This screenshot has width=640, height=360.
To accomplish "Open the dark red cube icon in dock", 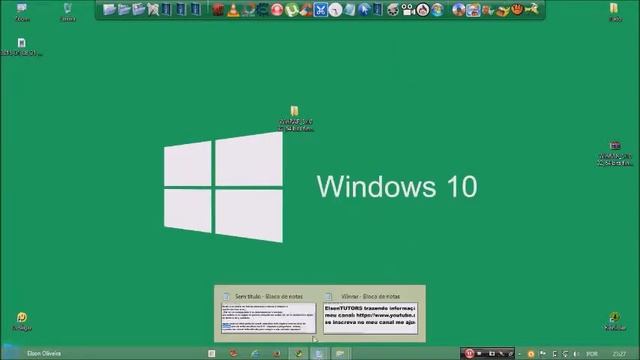I will coord(218,10).
